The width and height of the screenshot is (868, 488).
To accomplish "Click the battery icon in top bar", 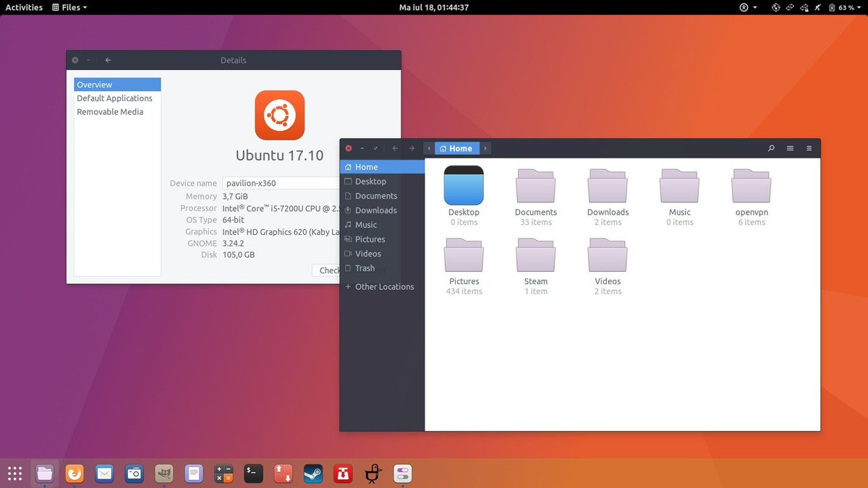I will 831,7.
